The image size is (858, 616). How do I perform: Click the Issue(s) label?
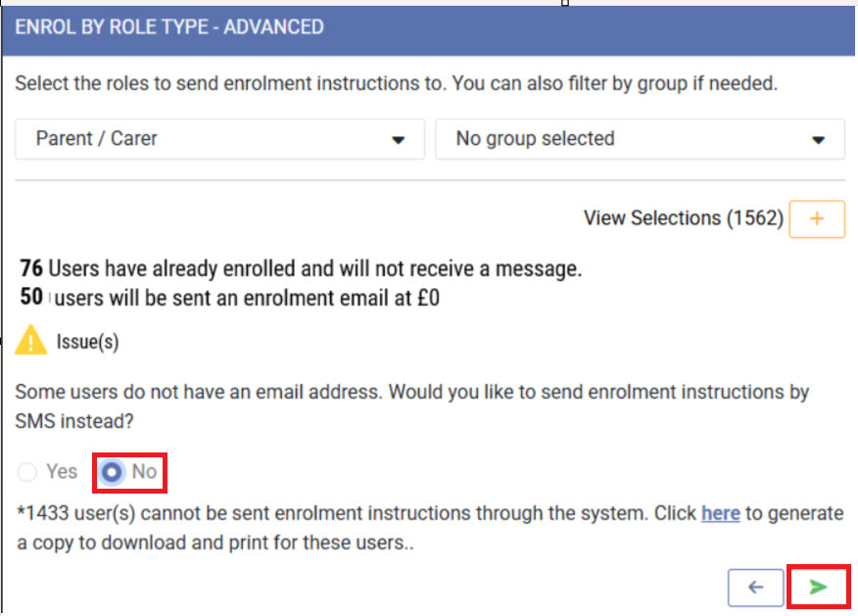point(87,343)
